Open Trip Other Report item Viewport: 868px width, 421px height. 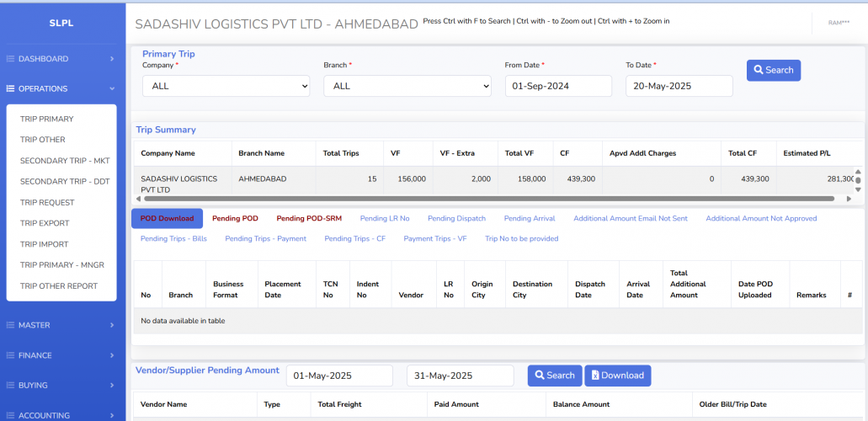click(x=59, y=286)
